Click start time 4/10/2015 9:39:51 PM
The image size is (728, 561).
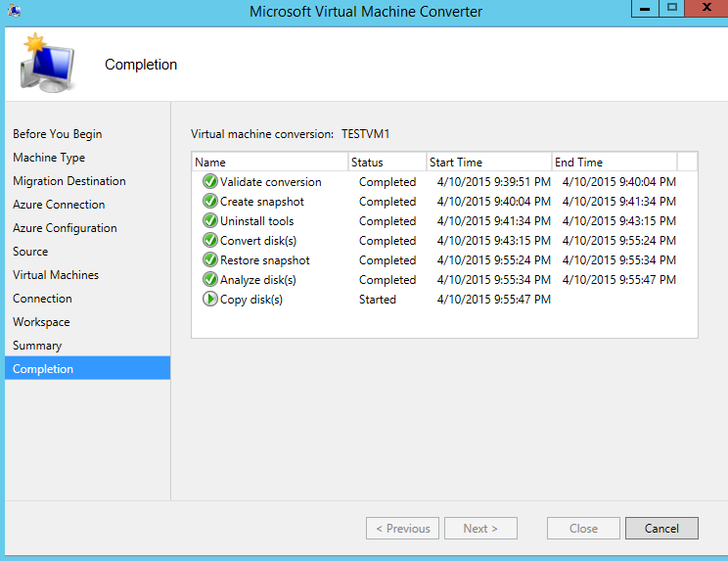[493, 181]
